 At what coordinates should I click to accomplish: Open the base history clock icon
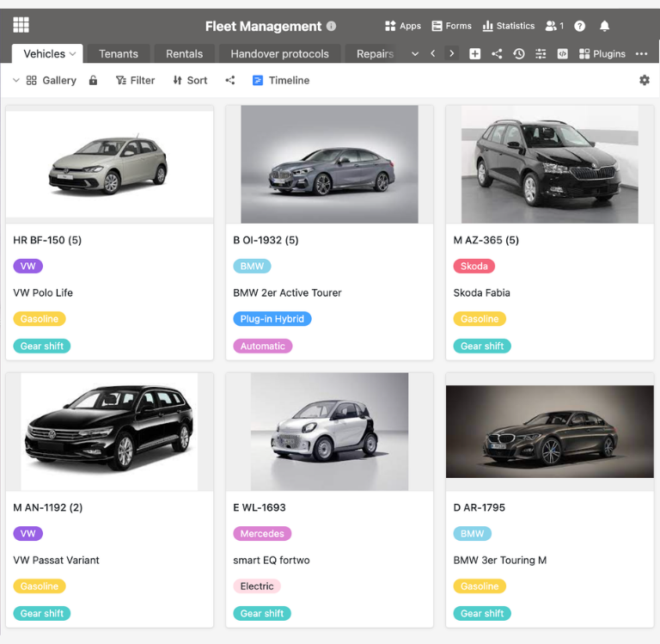[519, 53]
